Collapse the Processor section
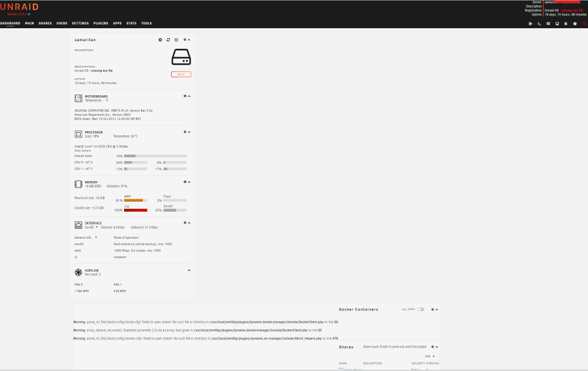588x371 pixels. [x=189, y=132]
